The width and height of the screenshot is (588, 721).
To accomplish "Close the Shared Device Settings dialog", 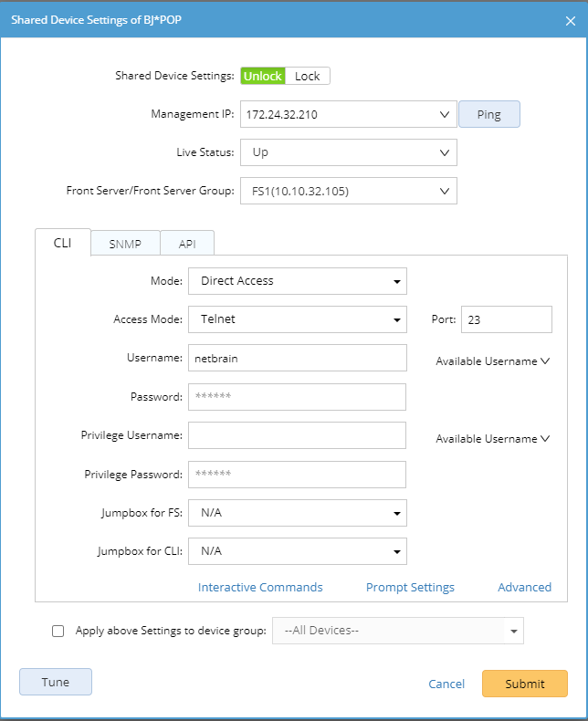I will [571, 19].
